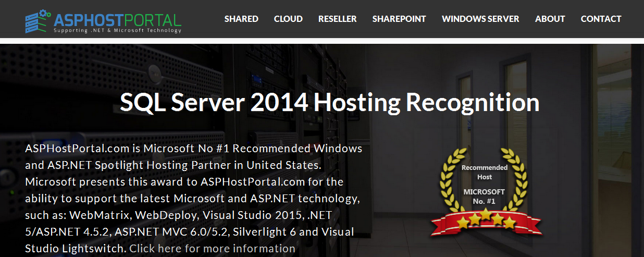
Task: Open WINDOWS SERVER navigation item
Action: click(x=480, y=19)
